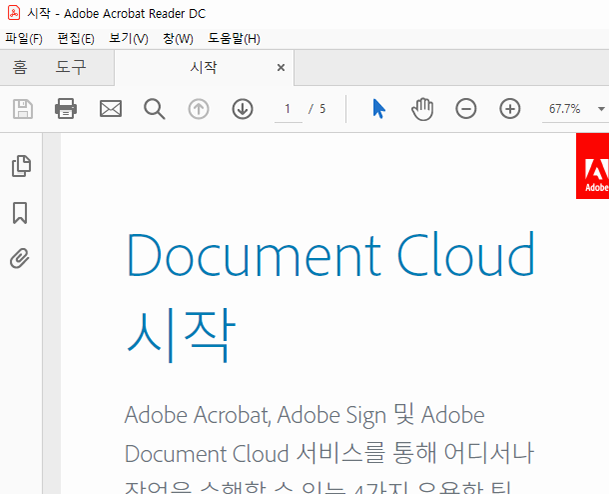
Task: Click the Save file floppy disk icon
Action: tap(23, 109)
